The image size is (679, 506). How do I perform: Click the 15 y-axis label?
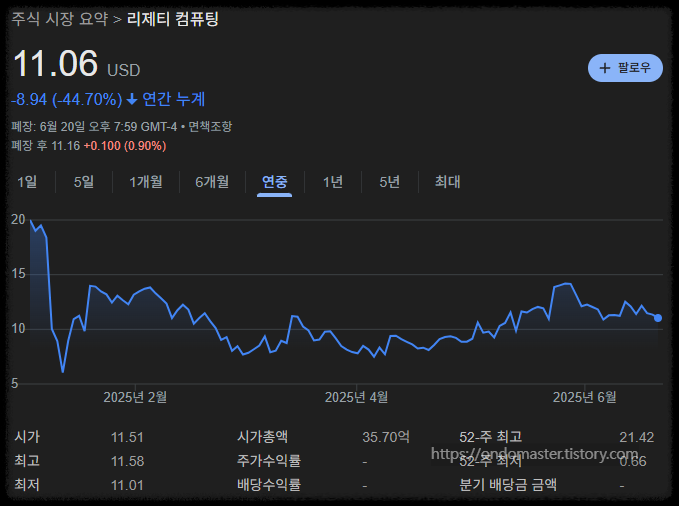18,274
